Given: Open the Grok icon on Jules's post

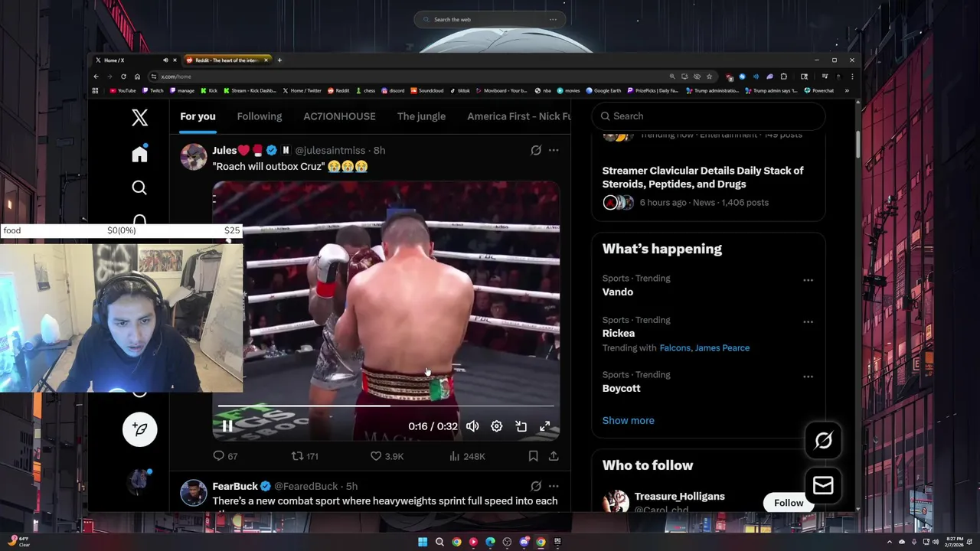Looking at the screenshot, I should point(536,150).
